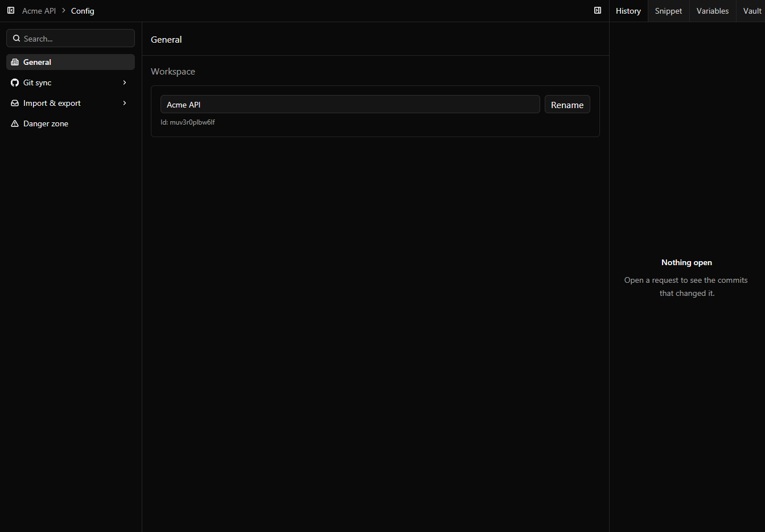
Task: Toggle the right panel collapse icon
Action: coord(598,11)
